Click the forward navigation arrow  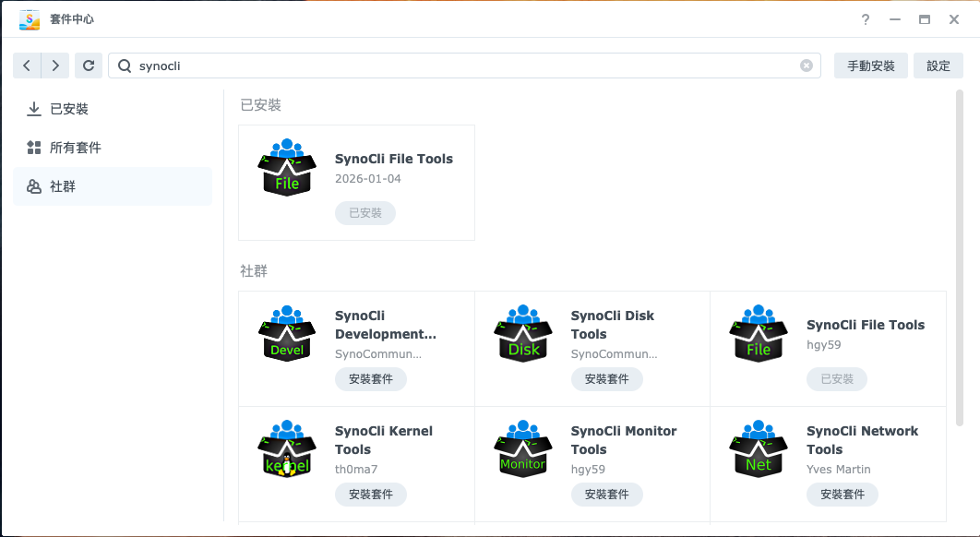[x=55, y=66]
